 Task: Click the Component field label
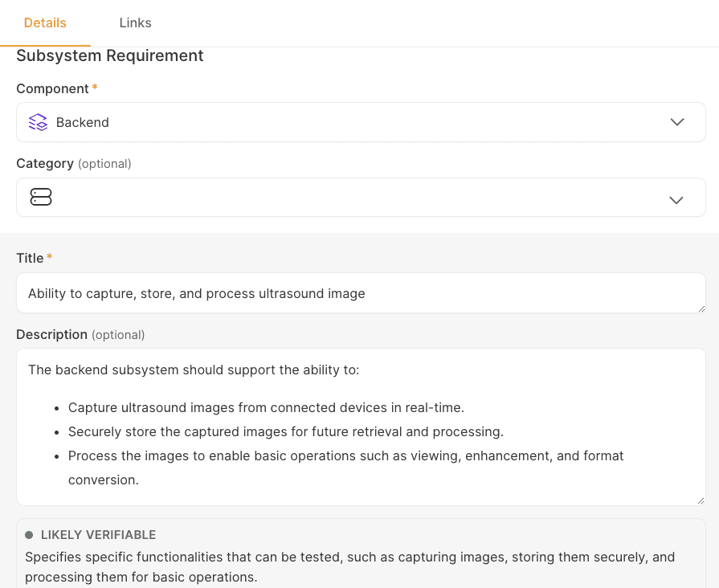[52, 88]
